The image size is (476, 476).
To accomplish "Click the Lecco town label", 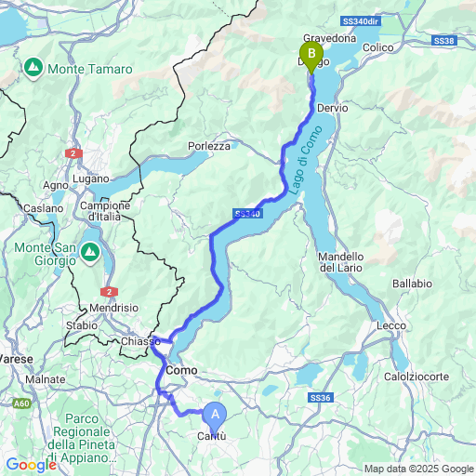I will click(391, 325).
